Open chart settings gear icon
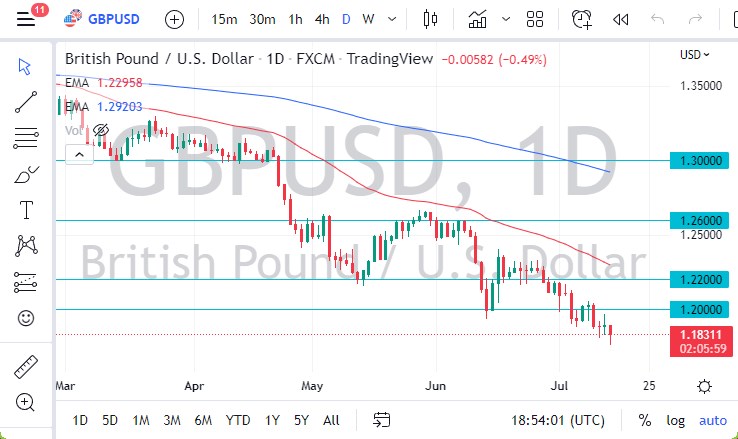Screen dimensions: 738x439 [x=705, y=387]
